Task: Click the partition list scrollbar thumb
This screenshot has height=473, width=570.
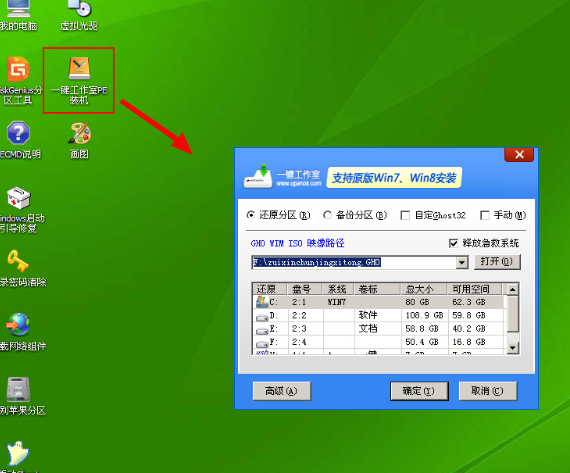Action: point(513,314)
